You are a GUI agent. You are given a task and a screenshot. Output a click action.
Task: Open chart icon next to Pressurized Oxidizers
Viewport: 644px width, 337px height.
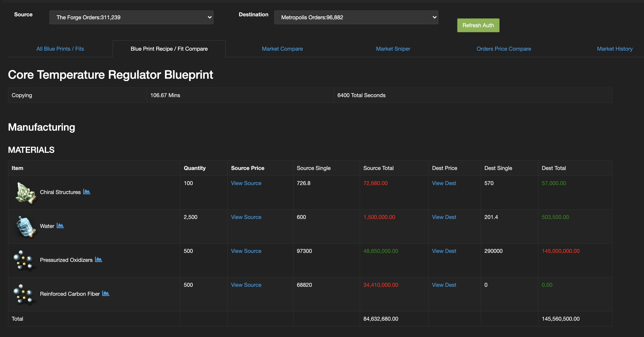click(98, 260)
